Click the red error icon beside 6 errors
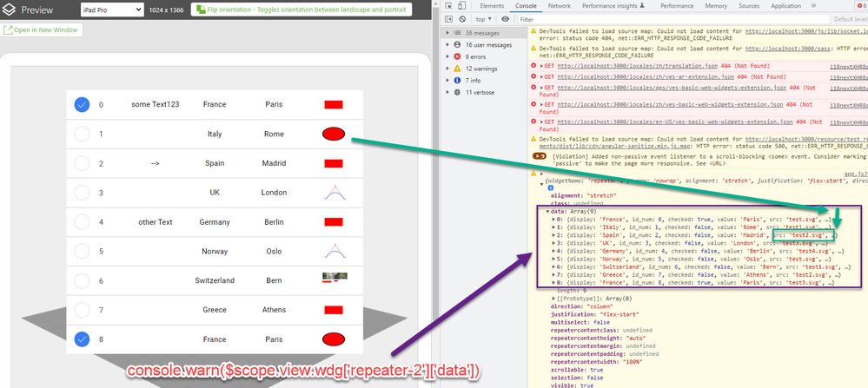Screen dimensions: 868x388 click(x=457, y=56)
